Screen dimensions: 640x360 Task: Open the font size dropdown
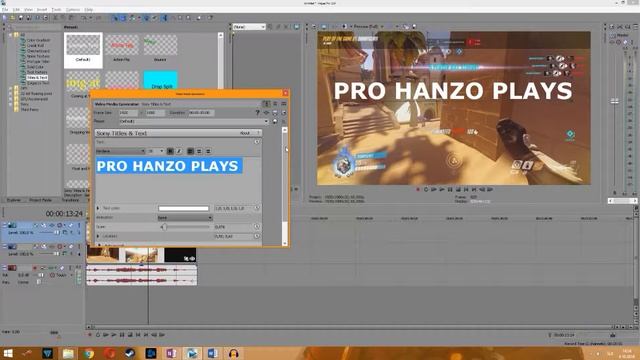[x=156, y=151]
